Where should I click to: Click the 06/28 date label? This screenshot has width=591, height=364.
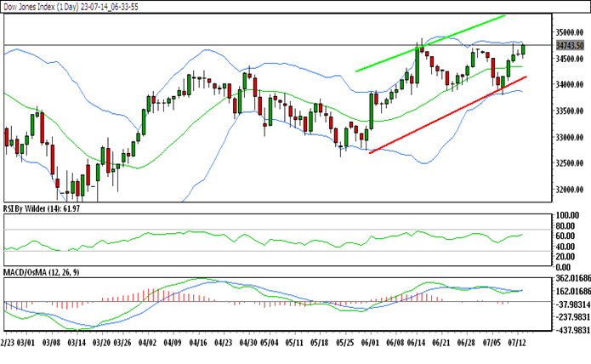point(467,343)
